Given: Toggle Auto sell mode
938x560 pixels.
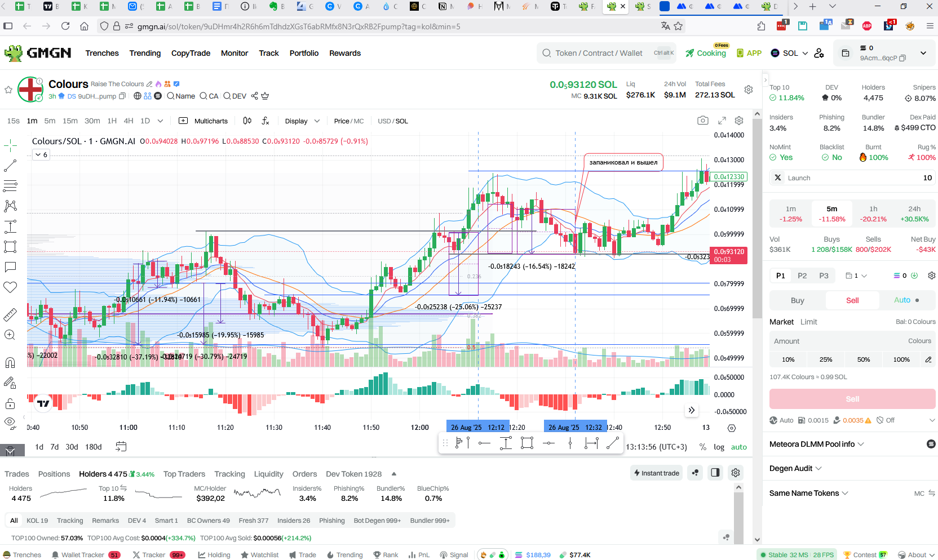Looking at the screenshot, I should pos(907,300).
